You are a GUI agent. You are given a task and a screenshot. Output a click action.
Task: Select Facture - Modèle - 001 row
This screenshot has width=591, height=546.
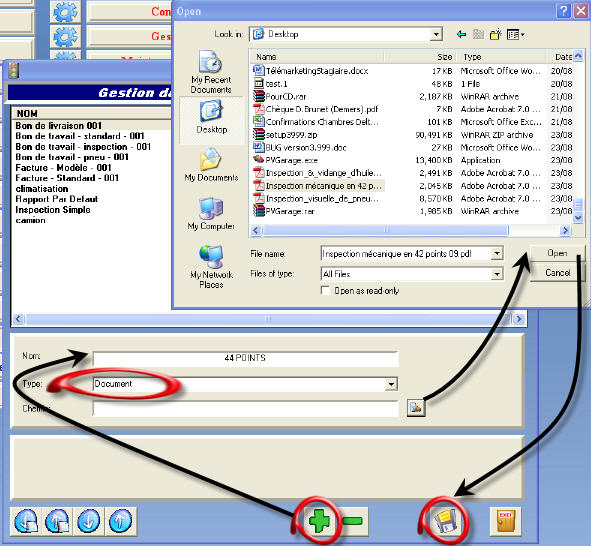coord(63,168)
